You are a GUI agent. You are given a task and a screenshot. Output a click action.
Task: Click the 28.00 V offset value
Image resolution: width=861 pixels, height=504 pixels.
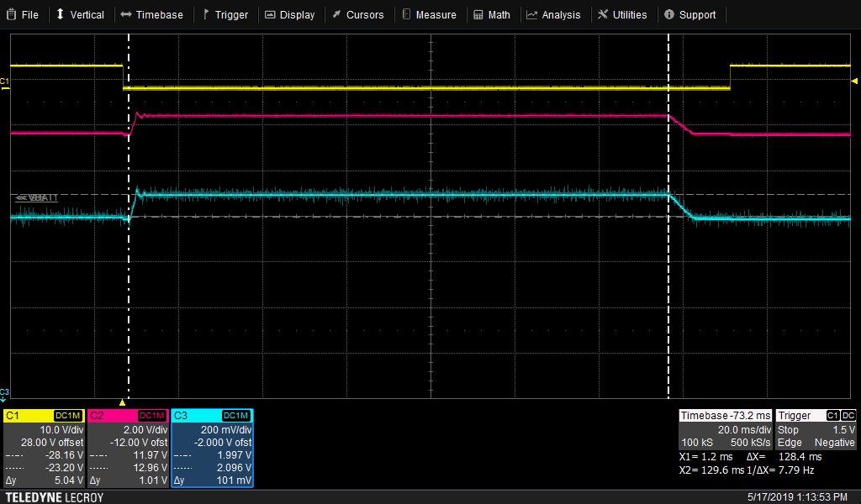(x=52, y=442)
